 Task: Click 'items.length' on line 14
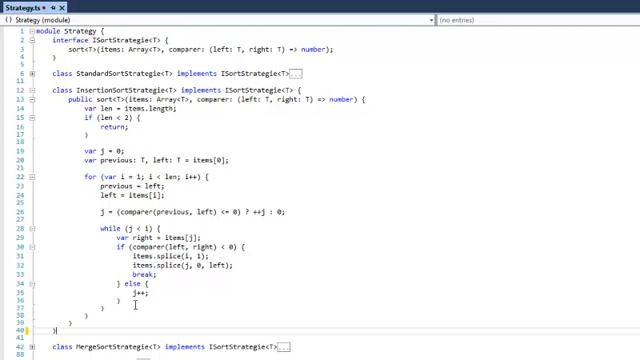coord(149,109)
